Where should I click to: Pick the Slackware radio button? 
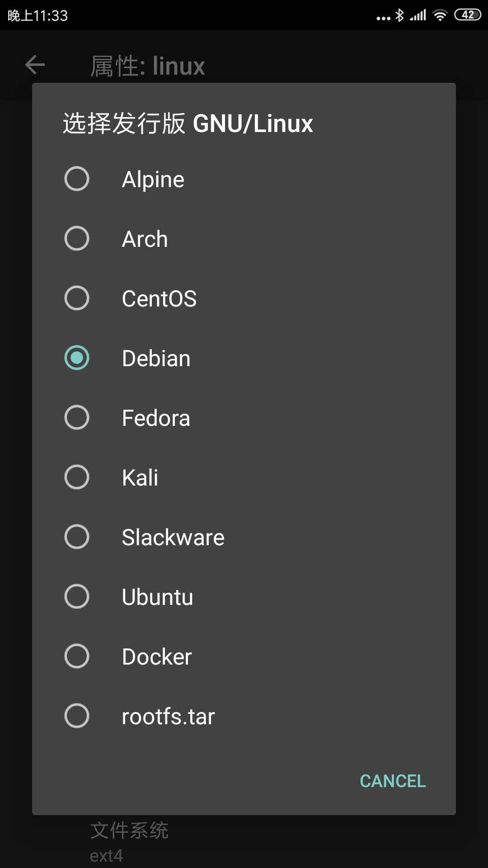coord(77,537)
